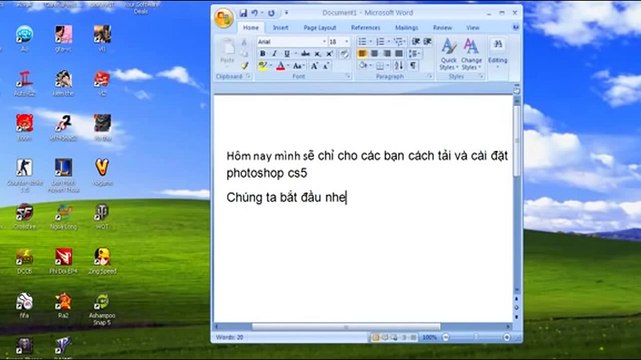Click the 100% zoom level button

coord(429,338)
